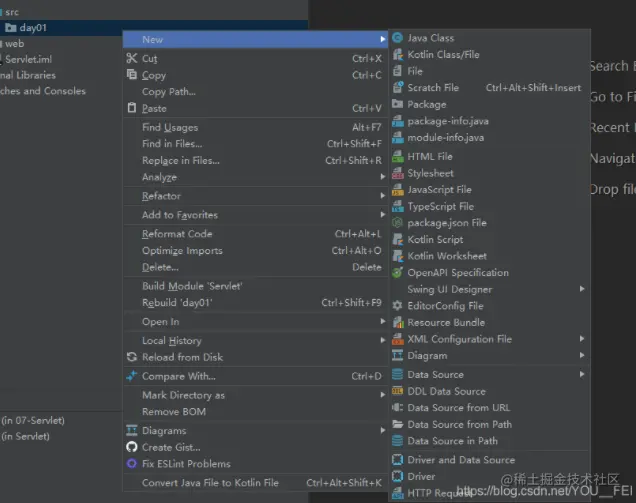Expand the Open In submenu arrow
This screenshot has height=503, width=636.
[382, 322]
